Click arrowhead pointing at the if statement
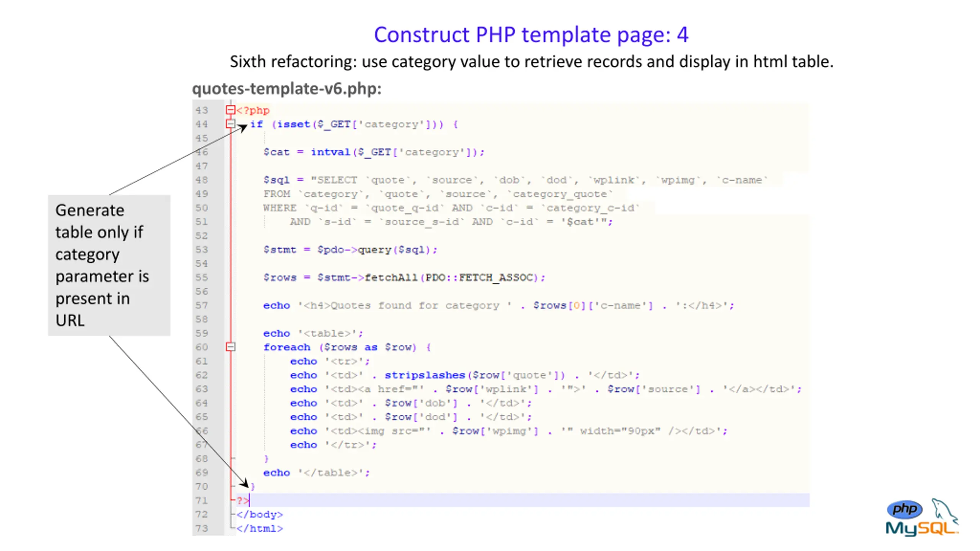The width and height of the screenshot is (980, 551). coord(243,127)
